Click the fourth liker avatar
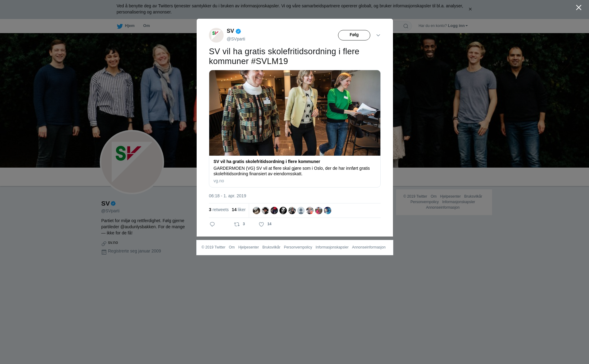 pyautogui.click(x=283, y=210)
